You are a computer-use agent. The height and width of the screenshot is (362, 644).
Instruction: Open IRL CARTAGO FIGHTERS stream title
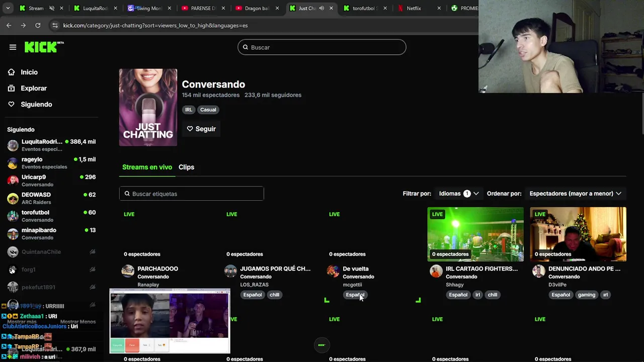pos(481,268)
